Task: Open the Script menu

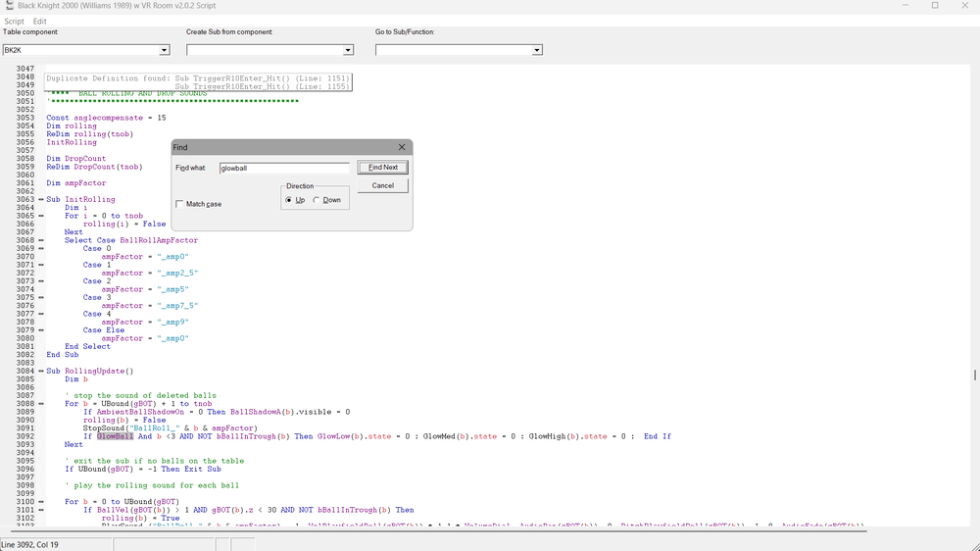Action: tap(14, 22)
